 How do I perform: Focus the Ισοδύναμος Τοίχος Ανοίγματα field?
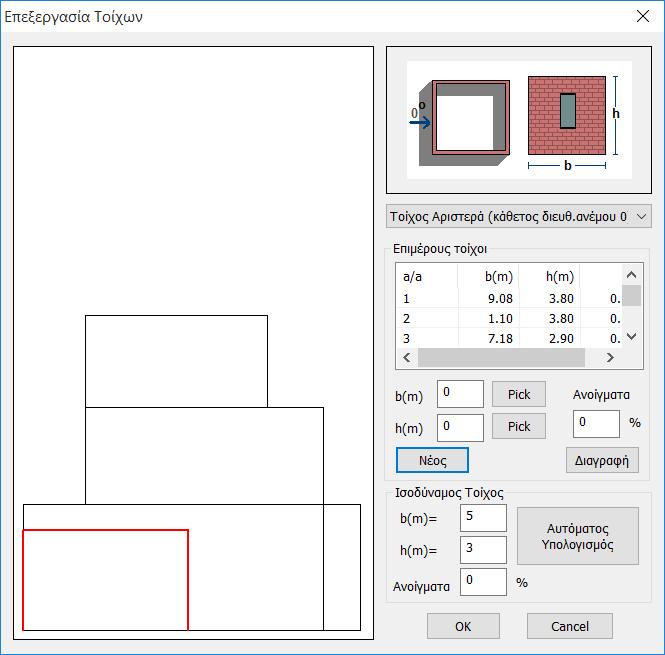tap(483, 582)
